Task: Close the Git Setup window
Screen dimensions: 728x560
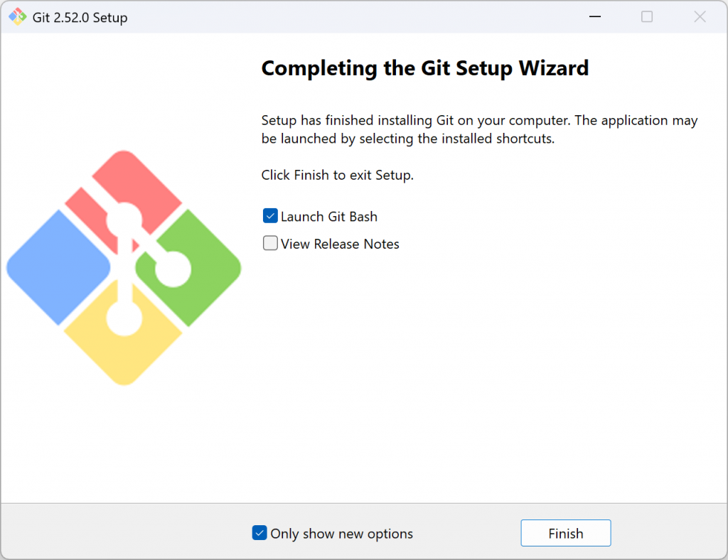Action: tap(700, 17)
